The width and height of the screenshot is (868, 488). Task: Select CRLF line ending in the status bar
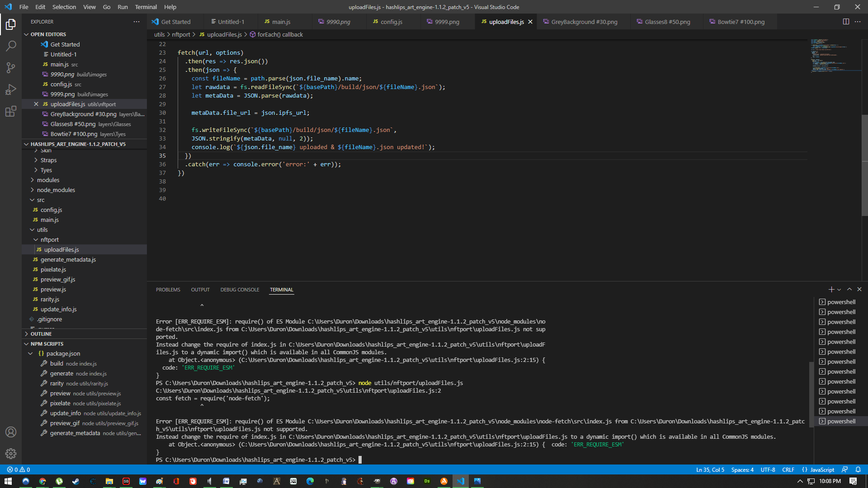pyautogui.click(x=788, y=469)
